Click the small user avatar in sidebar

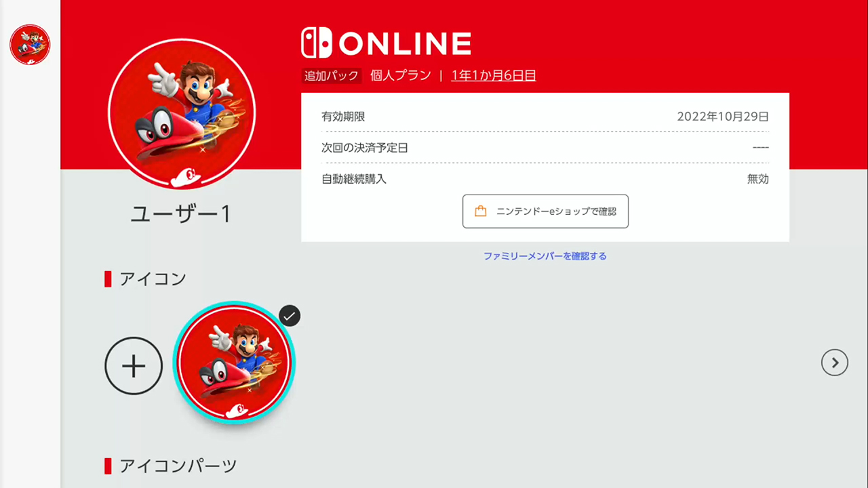30,45
